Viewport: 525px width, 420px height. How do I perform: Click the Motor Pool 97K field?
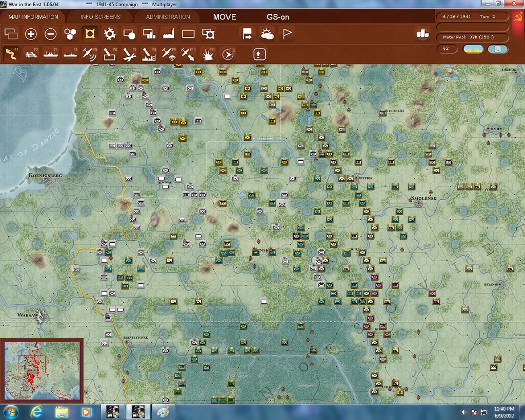[472, 37]
